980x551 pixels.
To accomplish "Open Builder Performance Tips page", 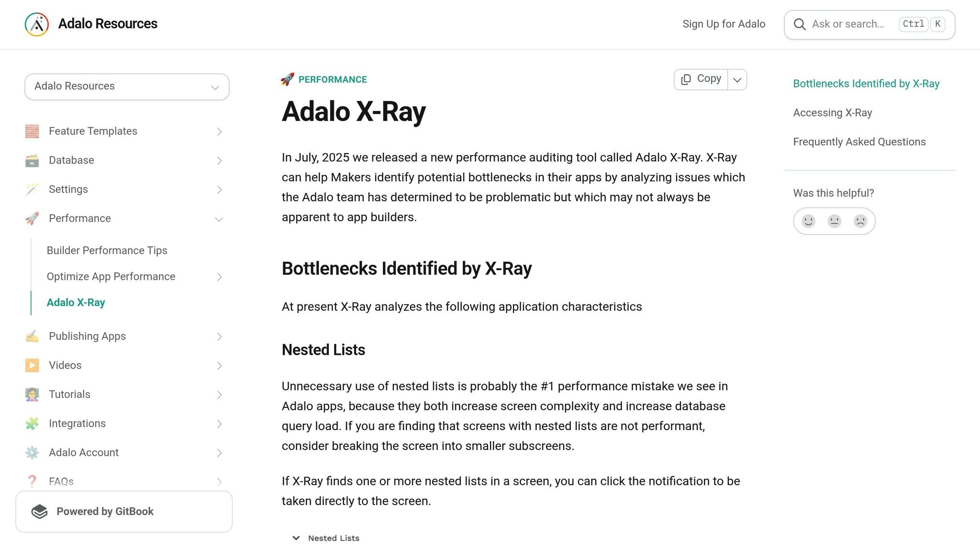I will click(107, 251).
